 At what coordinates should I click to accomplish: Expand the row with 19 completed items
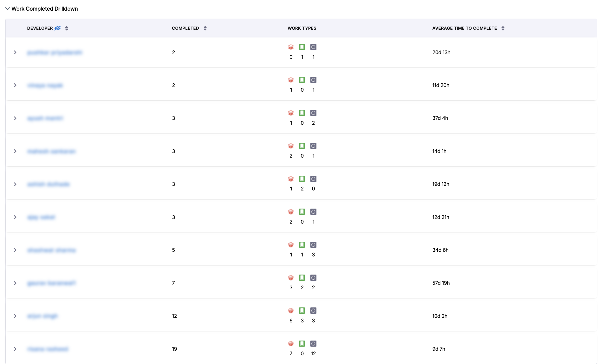(x=15, y=349)
